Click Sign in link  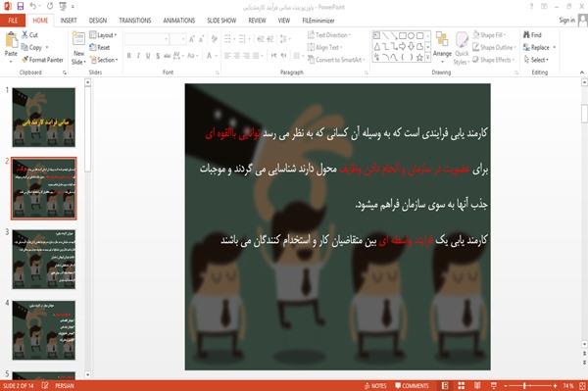[x=566, y=20]
